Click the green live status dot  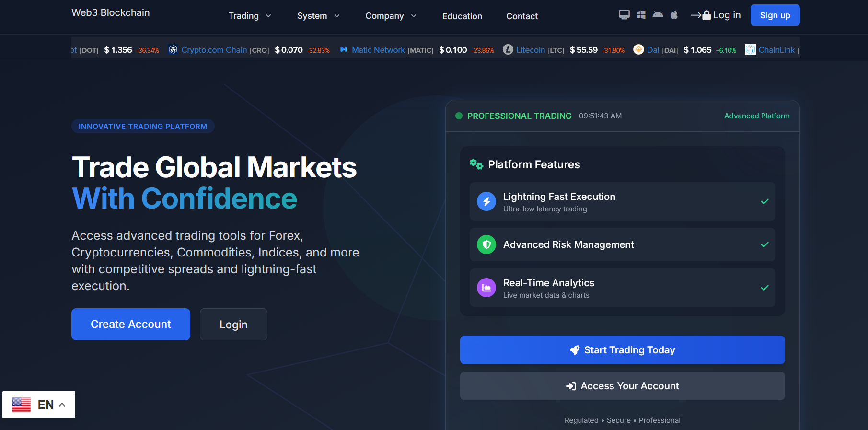click(459, 116)
